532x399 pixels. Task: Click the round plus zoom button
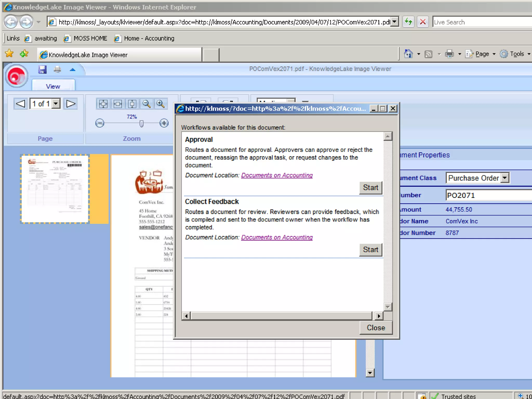pos(164,123)
